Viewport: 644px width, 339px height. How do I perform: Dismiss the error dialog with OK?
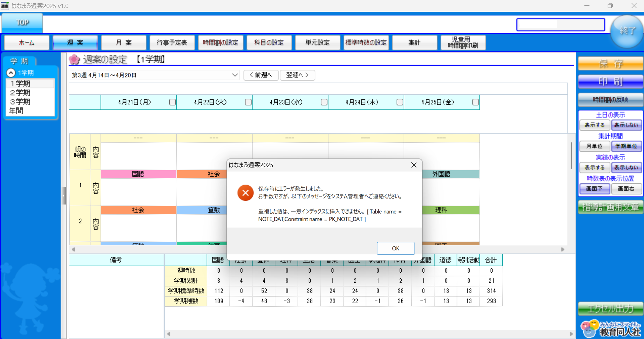click(x=396, y=248)
